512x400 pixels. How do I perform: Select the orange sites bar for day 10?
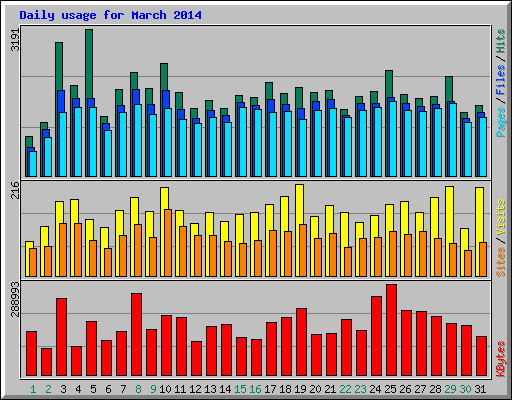click(168, 243)
